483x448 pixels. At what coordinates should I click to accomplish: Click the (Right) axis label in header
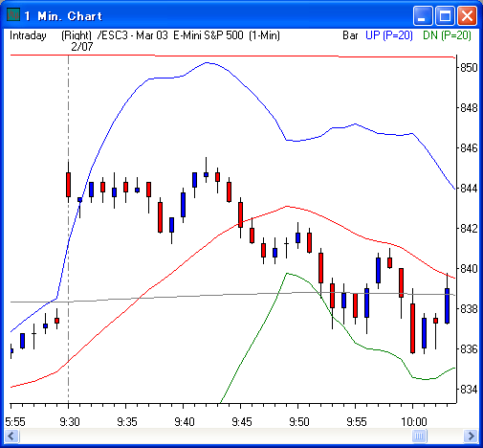77,35
